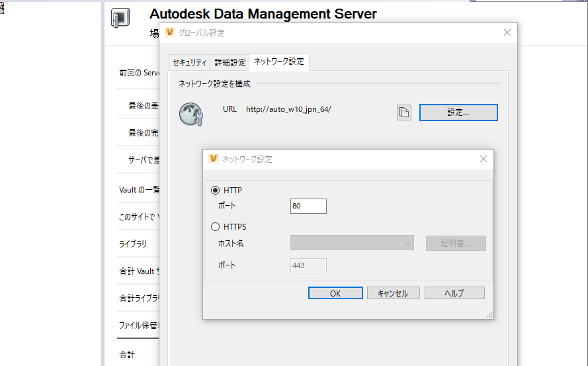Click the Vault logo in グローバル設定 title bar
Image resolution: width=588 pixels, height=366 pixels.
click(170, 32)
